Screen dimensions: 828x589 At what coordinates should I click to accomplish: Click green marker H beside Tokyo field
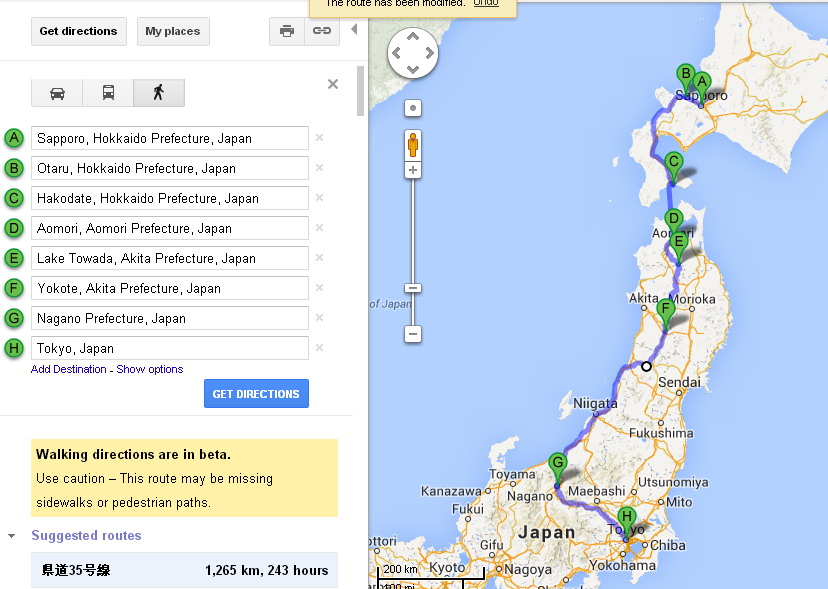pos(14,349)
